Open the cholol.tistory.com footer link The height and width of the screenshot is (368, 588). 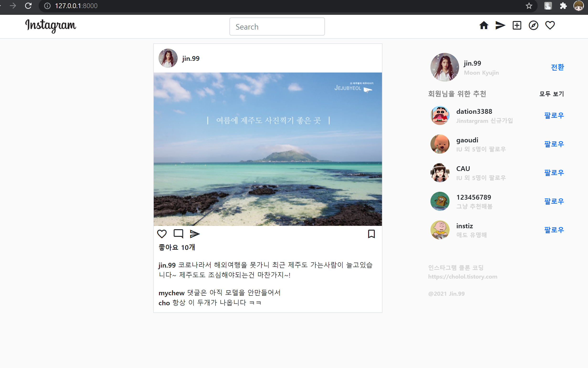point(463,277)
